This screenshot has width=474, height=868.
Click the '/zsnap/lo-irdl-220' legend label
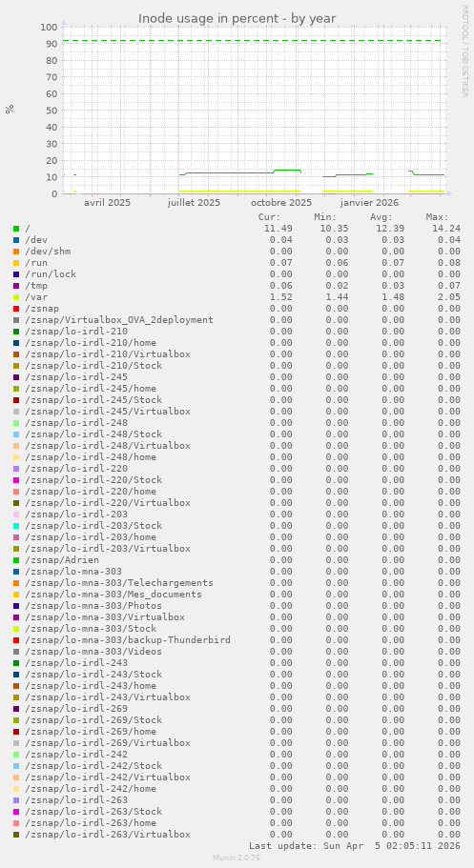(x=76, y=469)
